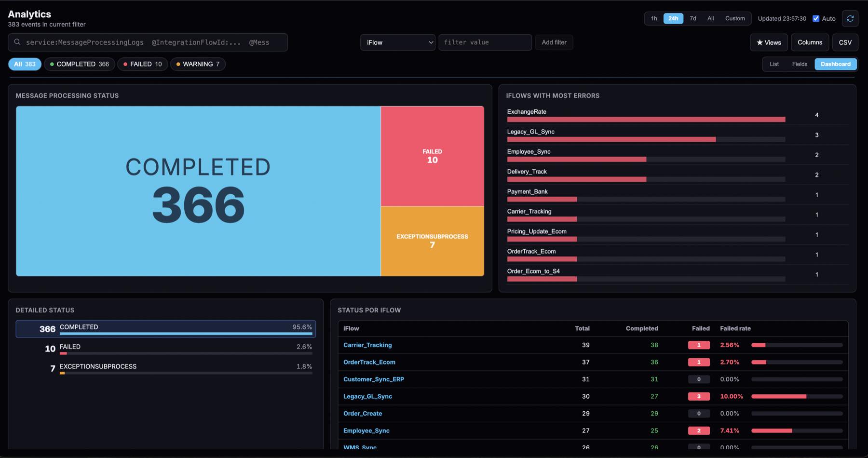Export with the CSV button

click(845, 42)
